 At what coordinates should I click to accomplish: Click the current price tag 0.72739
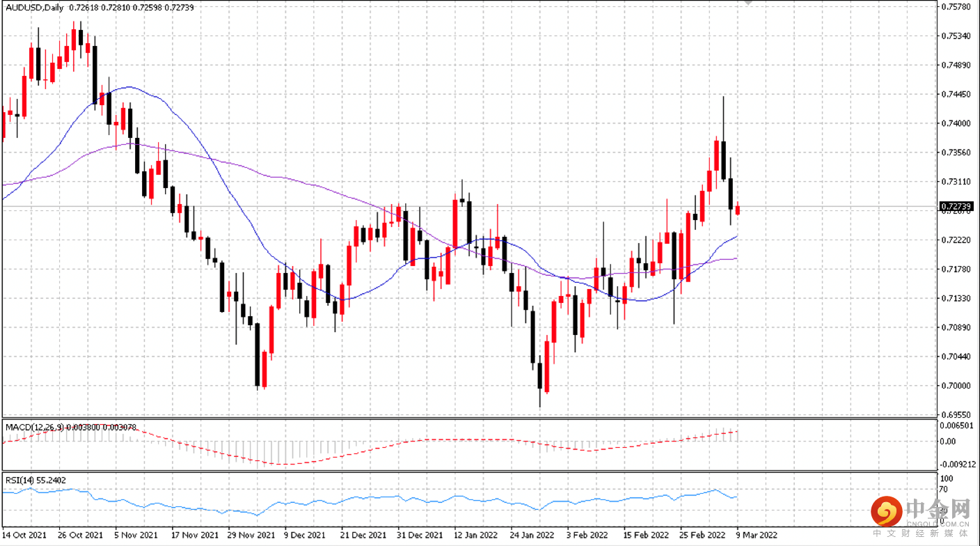click(957, 206)
